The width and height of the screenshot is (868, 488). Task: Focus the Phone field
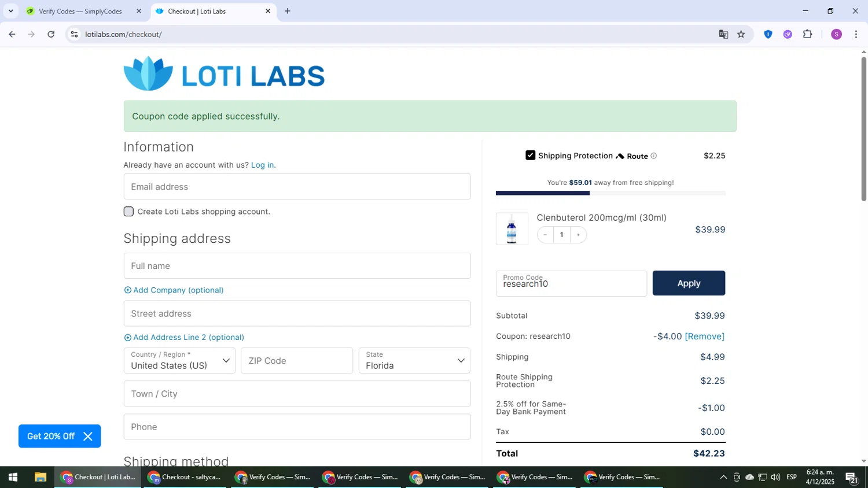tap(297, 427)
